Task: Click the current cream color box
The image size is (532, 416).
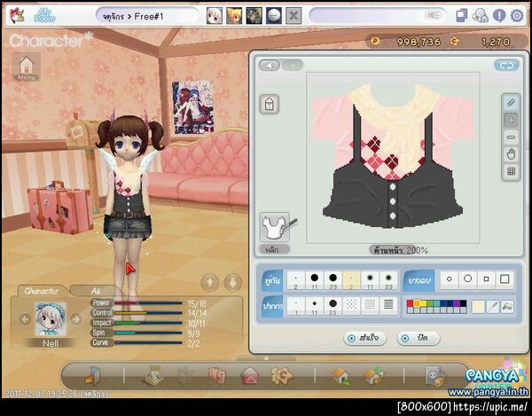Action: [478, 307]
